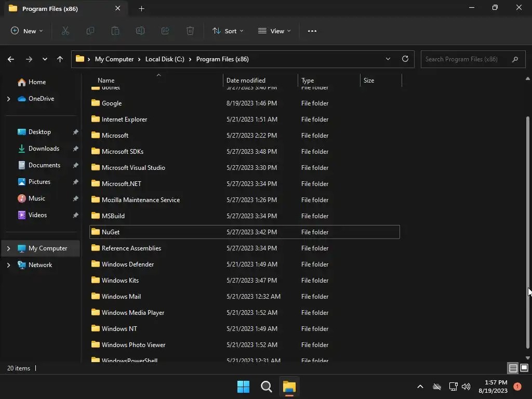Go forward with the right arrow
The height and width of the screenshot is (399, 532).
coord(29,59)
